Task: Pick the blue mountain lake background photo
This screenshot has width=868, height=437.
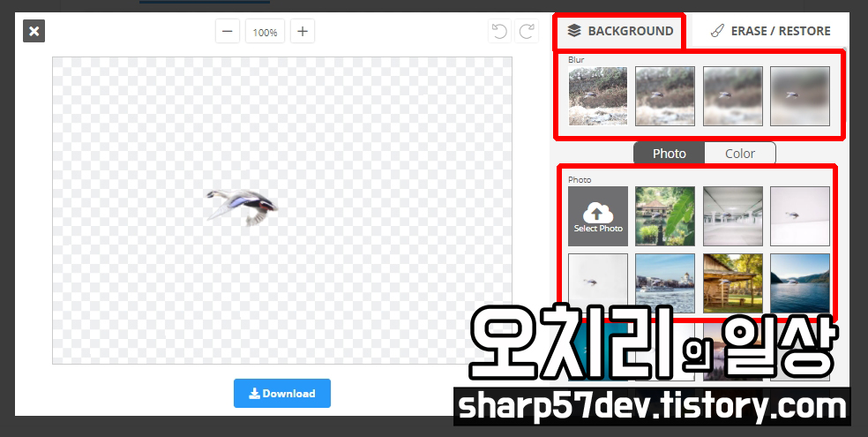Action: [x=800, y=283]
